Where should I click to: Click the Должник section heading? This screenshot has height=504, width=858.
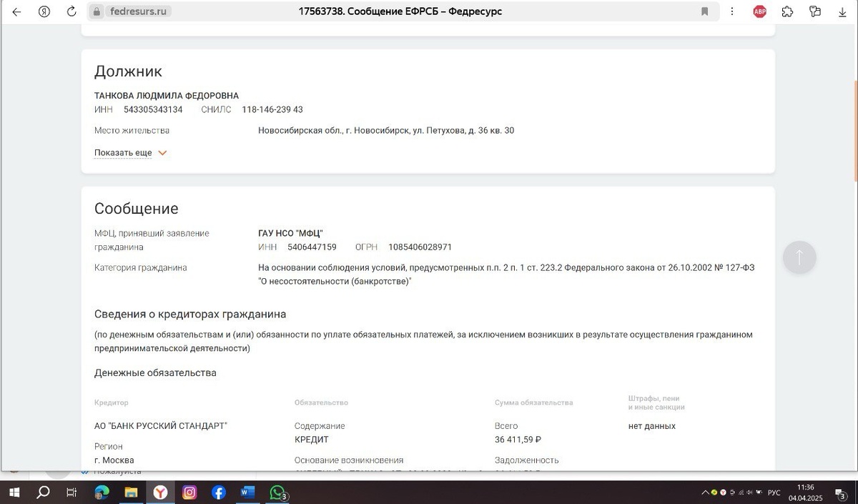[129, 71]
